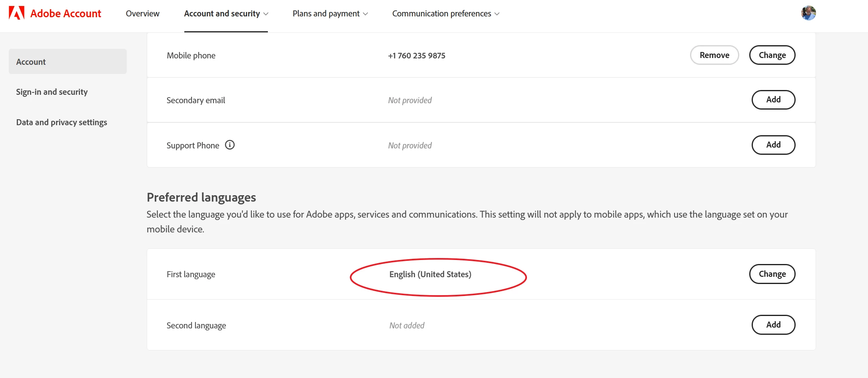868x378 pixels.
Task: Open Sign-in and security in sidebar
Action: 52,92
